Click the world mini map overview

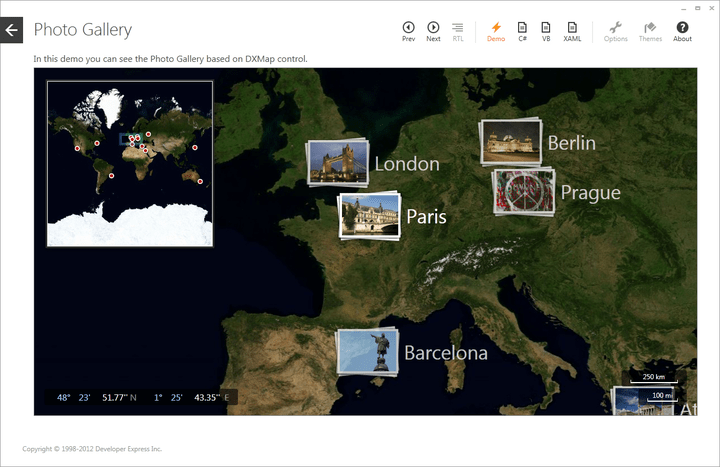point(130,163)
